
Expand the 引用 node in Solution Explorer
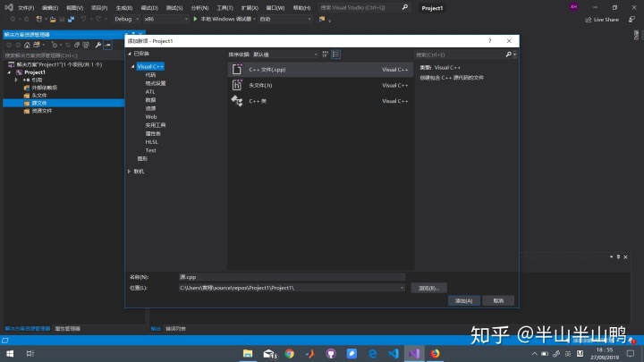coord(16,80)
